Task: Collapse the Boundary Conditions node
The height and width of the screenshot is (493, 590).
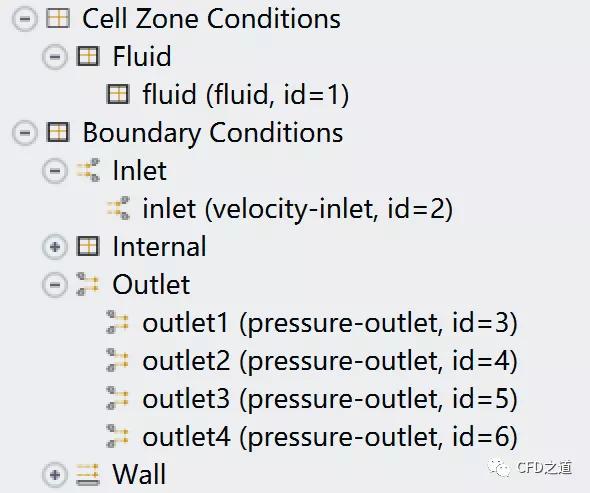Action: pyautogui.click(x=25, y=133)
